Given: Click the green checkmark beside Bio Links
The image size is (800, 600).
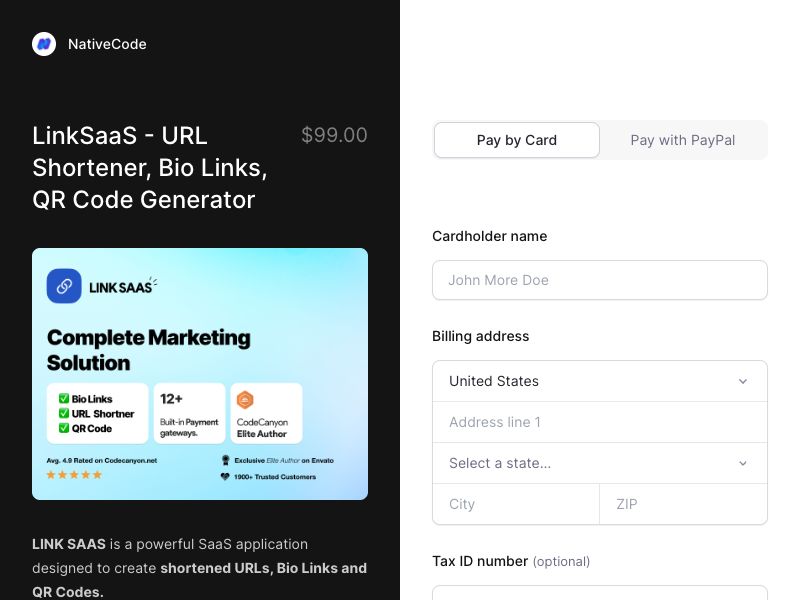Looking at the screenshot, I should click(x=64, y=398).
